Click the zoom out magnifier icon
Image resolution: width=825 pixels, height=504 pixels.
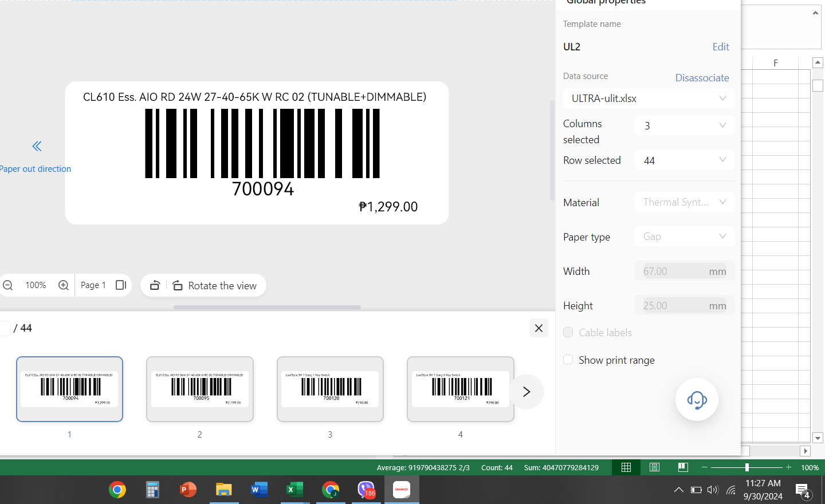(x=8, y=285)
